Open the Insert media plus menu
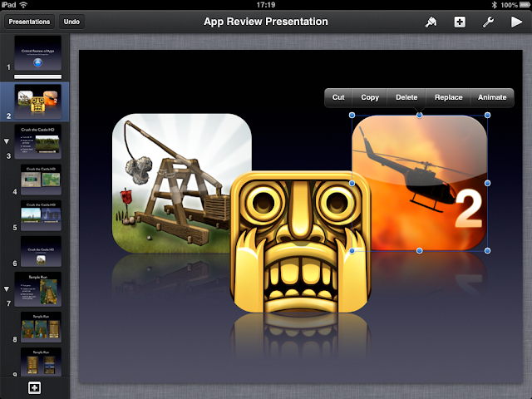This screenshot has width=532, height=399. pyautogui.click(x=460, y=22)
